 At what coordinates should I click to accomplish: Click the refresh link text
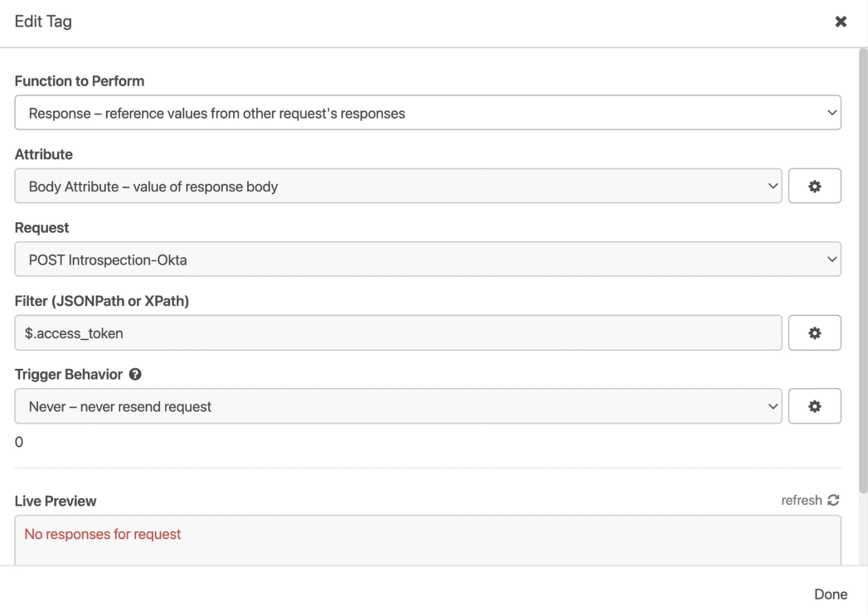(x=801, y=501)
